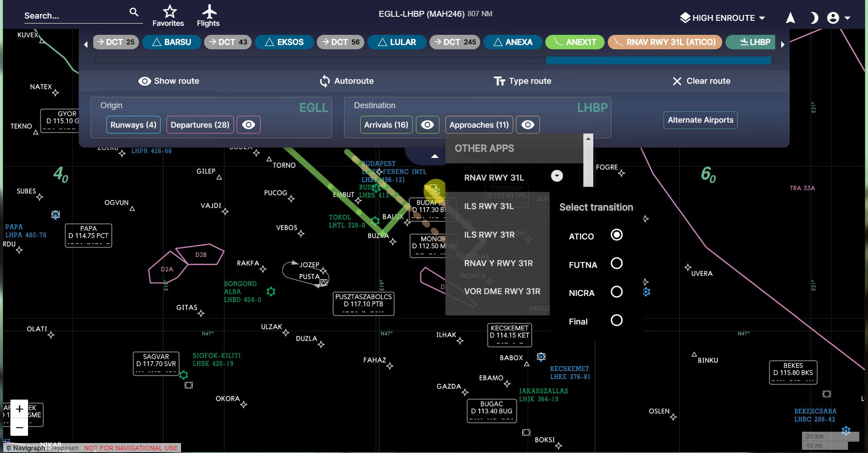Click the route horizontal scrollbar thumb
The image size is (868, 453).
(x=658, y=60)
